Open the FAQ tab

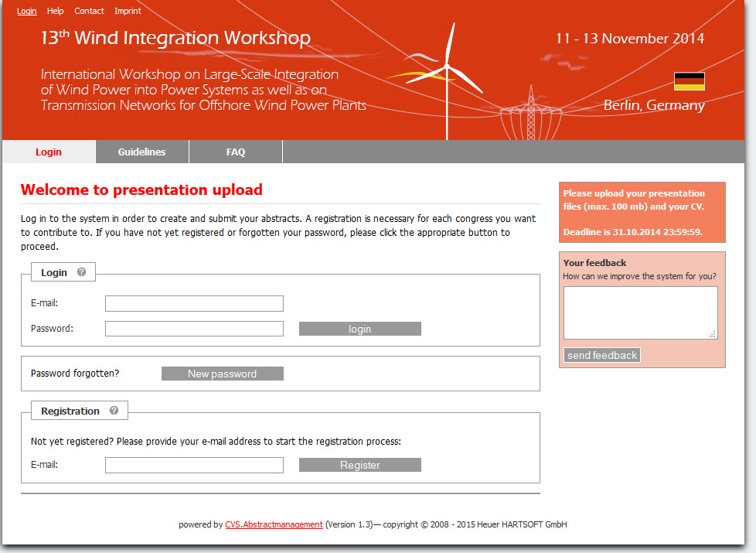pos(236,152)
